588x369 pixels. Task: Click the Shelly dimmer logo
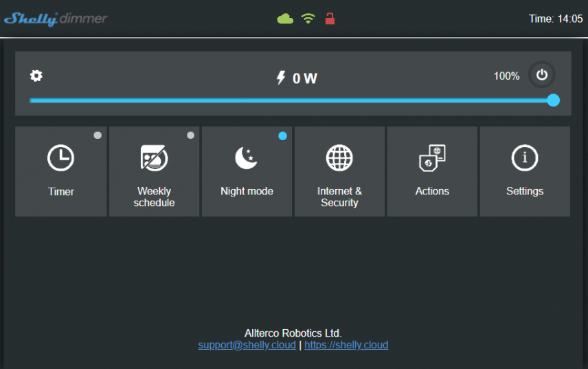point(56,19)
